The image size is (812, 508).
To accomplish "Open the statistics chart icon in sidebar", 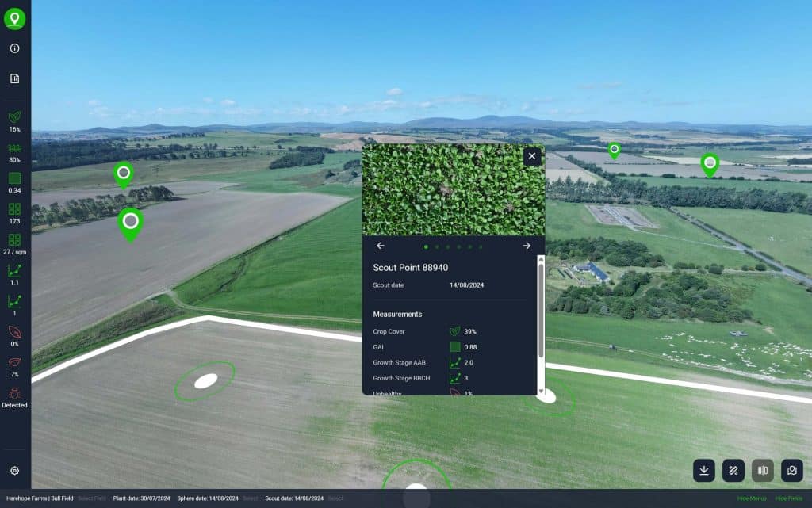I will point(13,78).
